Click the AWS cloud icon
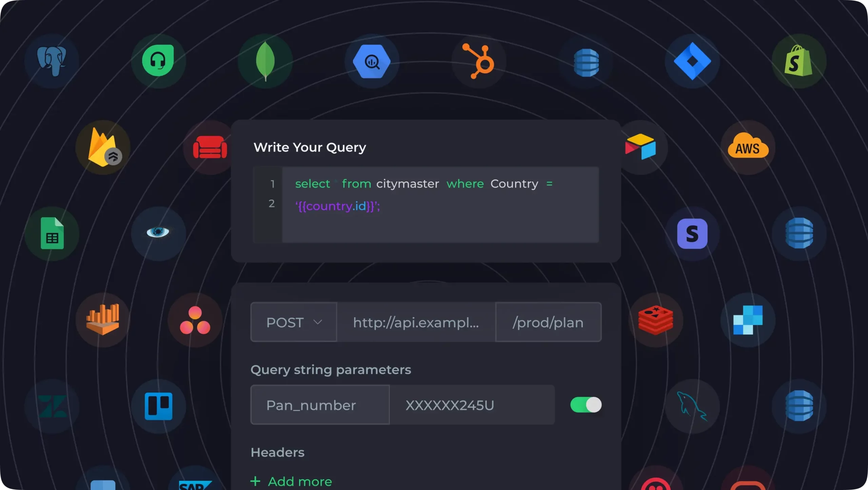 [748, 146]
